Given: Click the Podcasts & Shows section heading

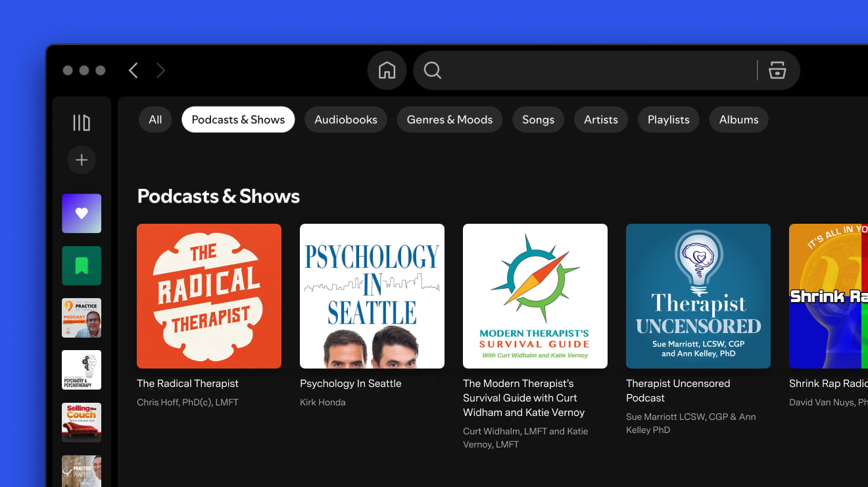Looking at the screenshot, I should [218, 196].
